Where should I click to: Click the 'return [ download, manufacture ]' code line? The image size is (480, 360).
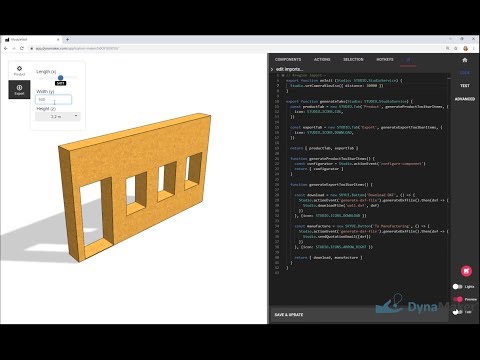[x=328, y=257]
